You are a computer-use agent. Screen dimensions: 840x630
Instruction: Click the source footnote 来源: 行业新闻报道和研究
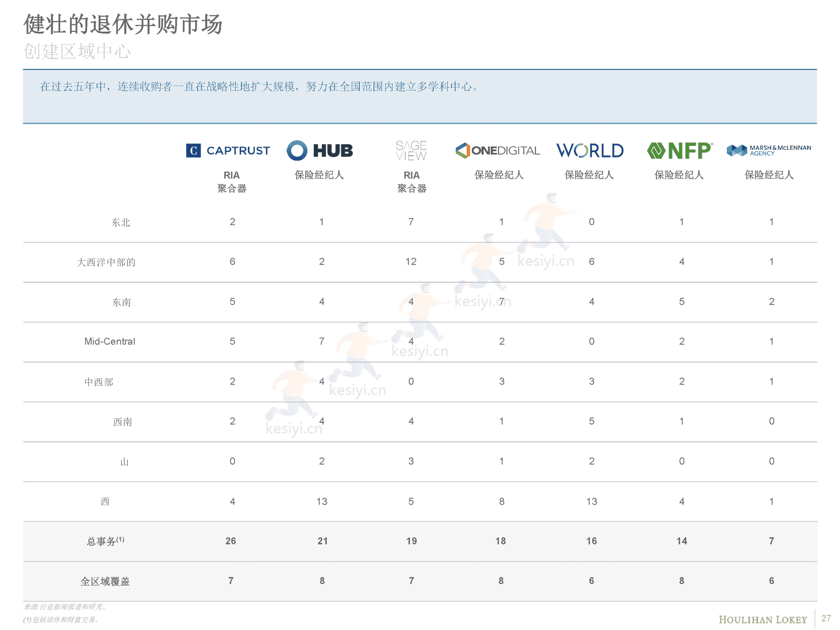click(65, 607)
